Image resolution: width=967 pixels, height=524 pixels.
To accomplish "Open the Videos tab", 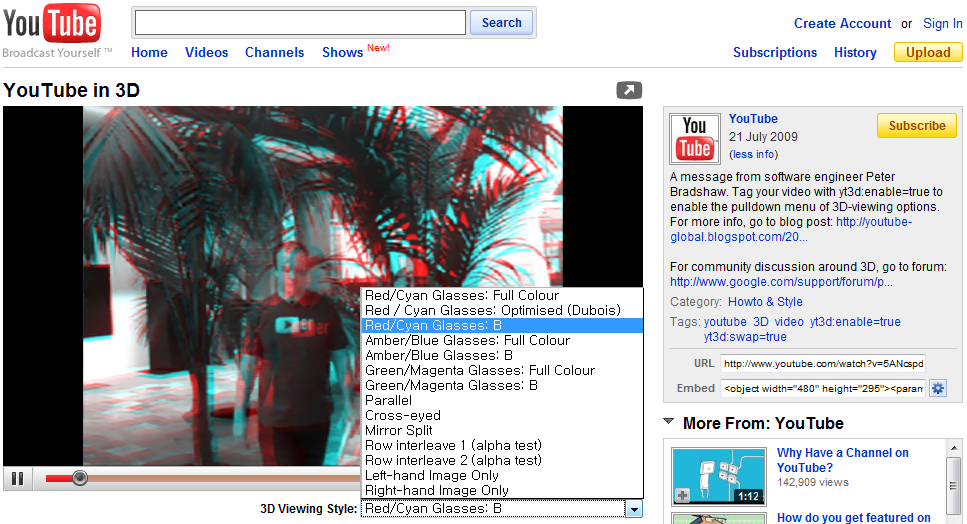I will [207, 52].
